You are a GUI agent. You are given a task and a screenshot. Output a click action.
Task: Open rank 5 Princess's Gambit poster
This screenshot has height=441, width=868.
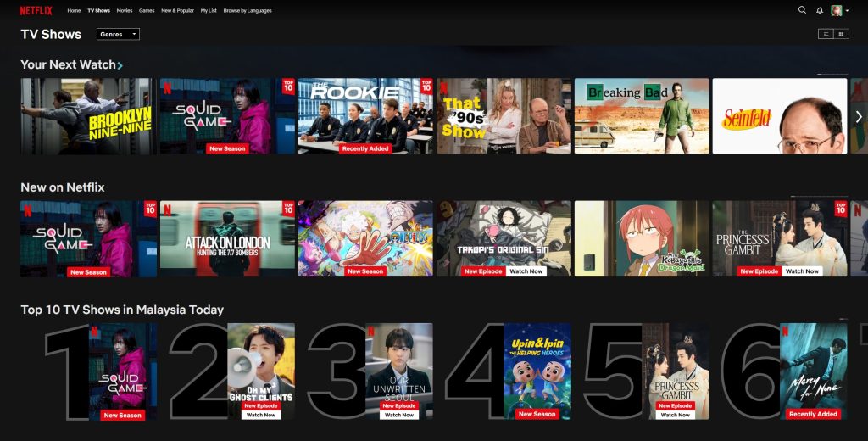(x=676, y=371)
